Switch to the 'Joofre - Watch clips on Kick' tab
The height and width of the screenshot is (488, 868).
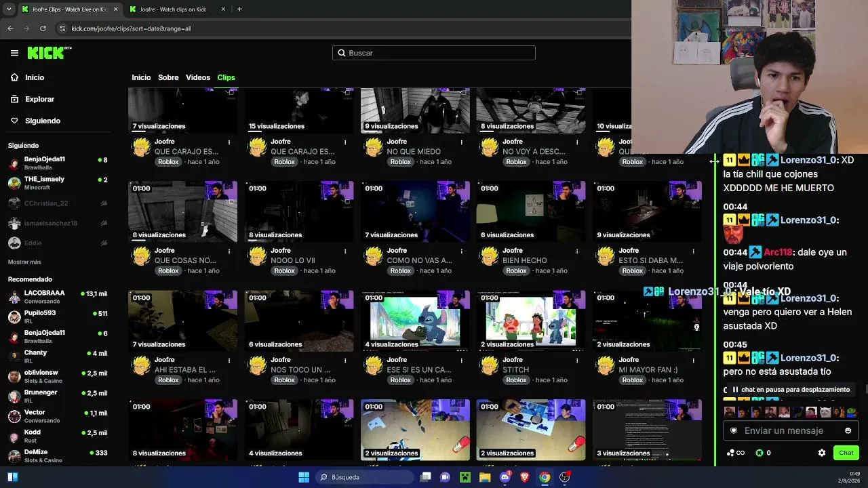point(178,9)
